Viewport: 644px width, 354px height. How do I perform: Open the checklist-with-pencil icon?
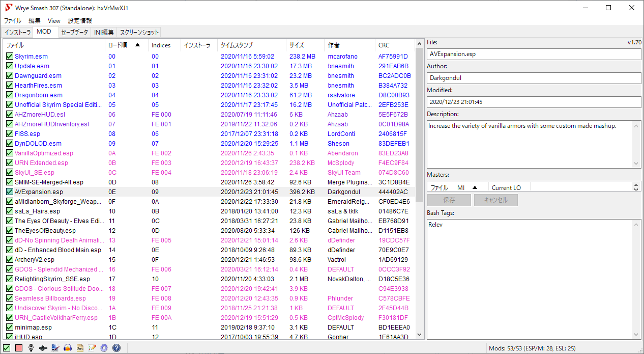[92, 348]
